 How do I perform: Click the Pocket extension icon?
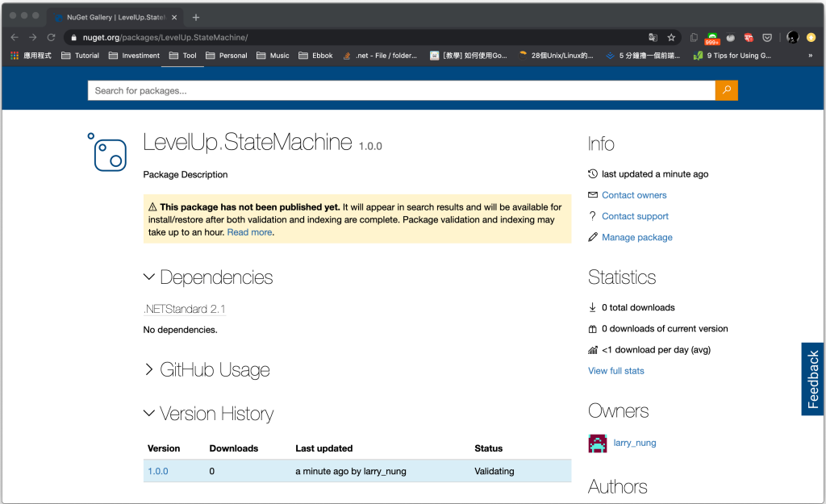768,37
